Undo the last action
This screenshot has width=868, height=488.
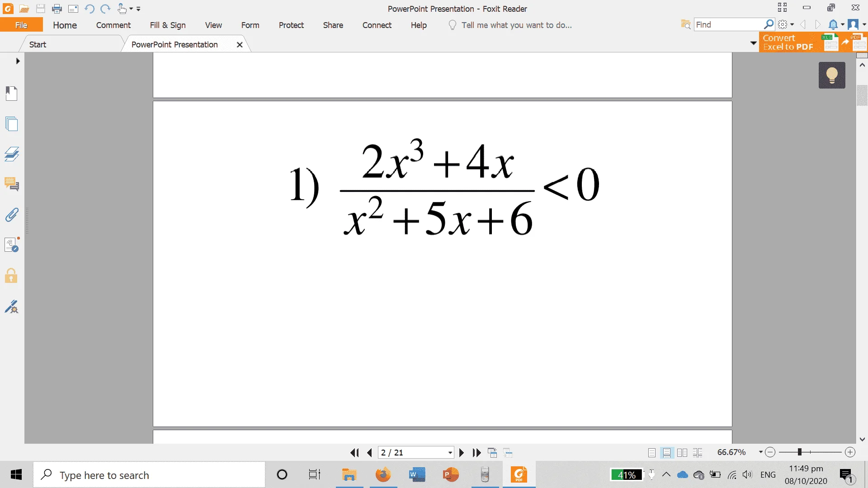coord(90,9)
